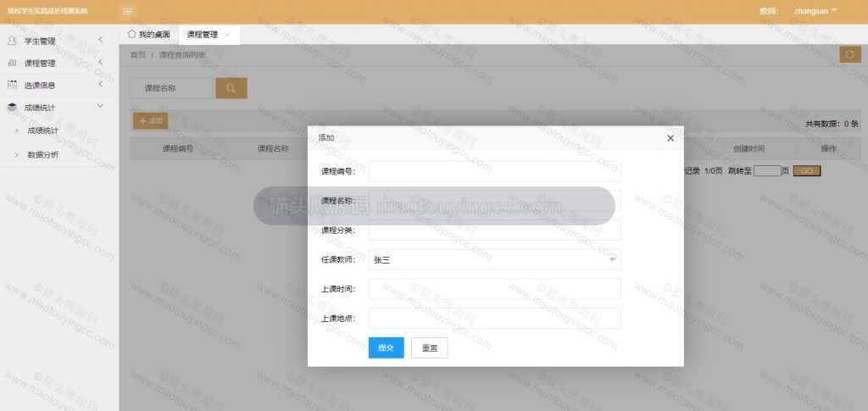The height and width of the screenshot is (411, 868).
Task: Click the 首页 breadcrumb link
Action: click(138, 55)
